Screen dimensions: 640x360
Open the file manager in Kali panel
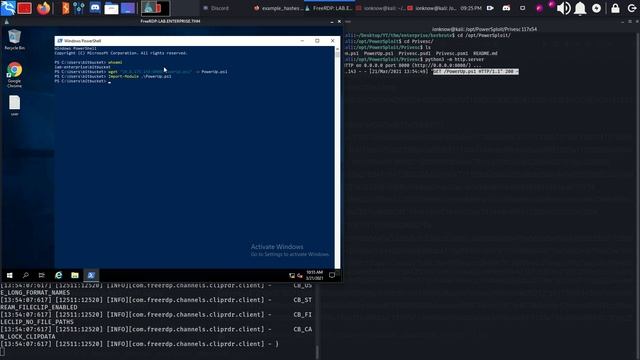pyautogui.click(x=111, y=8)
